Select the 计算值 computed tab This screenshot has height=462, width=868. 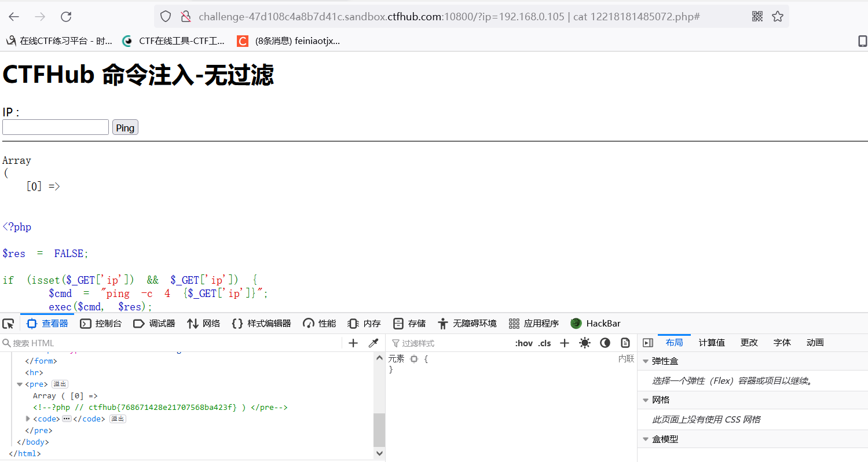[x=712, y=343]
